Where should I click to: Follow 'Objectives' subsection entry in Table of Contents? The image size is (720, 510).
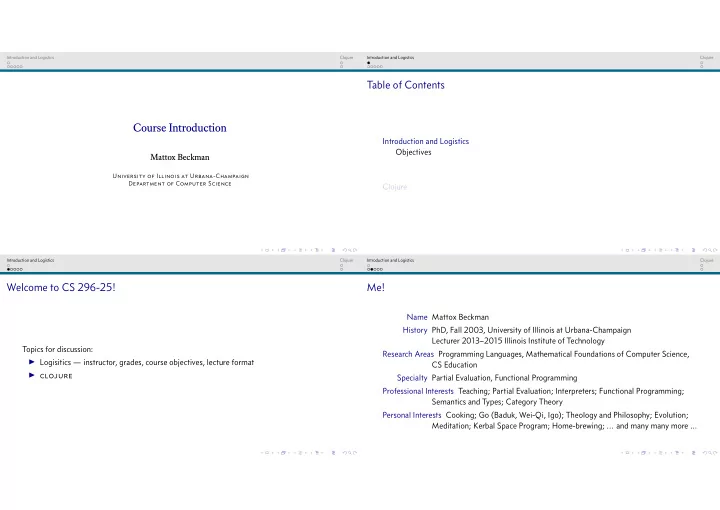coord(413,152)
